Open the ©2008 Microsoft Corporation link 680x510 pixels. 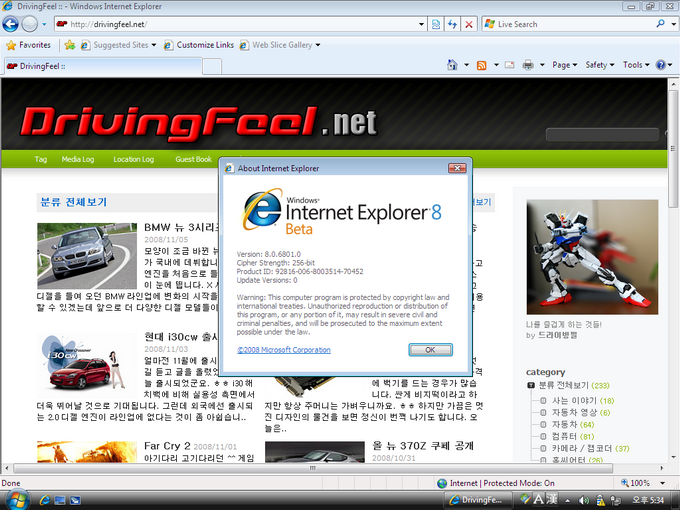point(284,350)
